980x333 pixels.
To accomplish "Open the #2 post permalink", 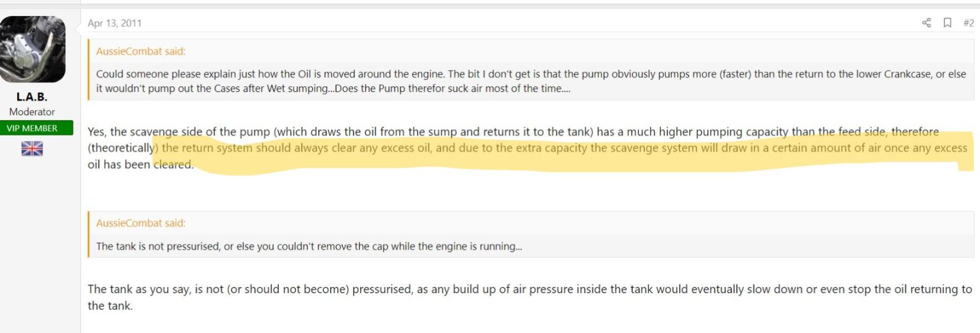I will (x=968, y=23).
